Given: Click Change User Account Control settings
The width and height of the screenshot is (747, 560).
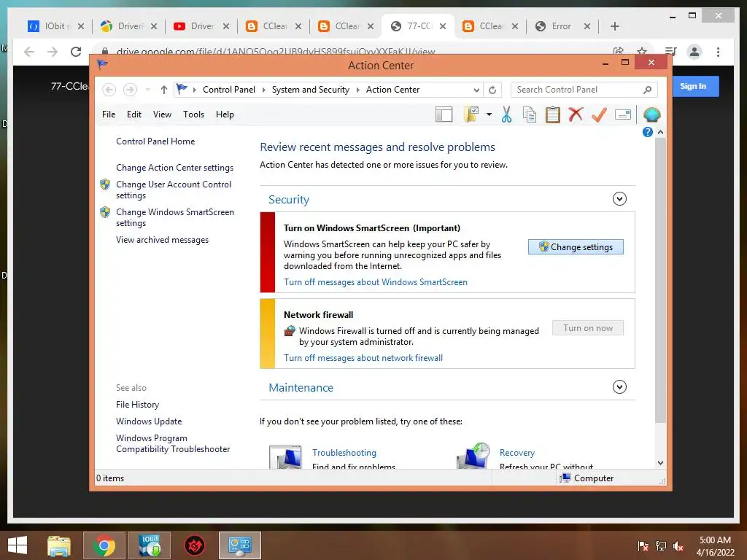Looking at the screenshot, I should tap(174, 190).
